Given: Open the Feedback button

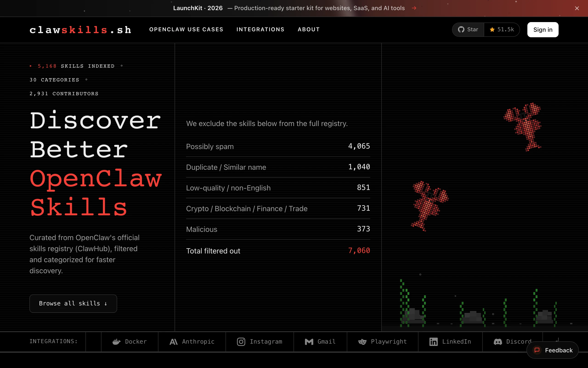Looking at the screenshot, I should (553, 350).
